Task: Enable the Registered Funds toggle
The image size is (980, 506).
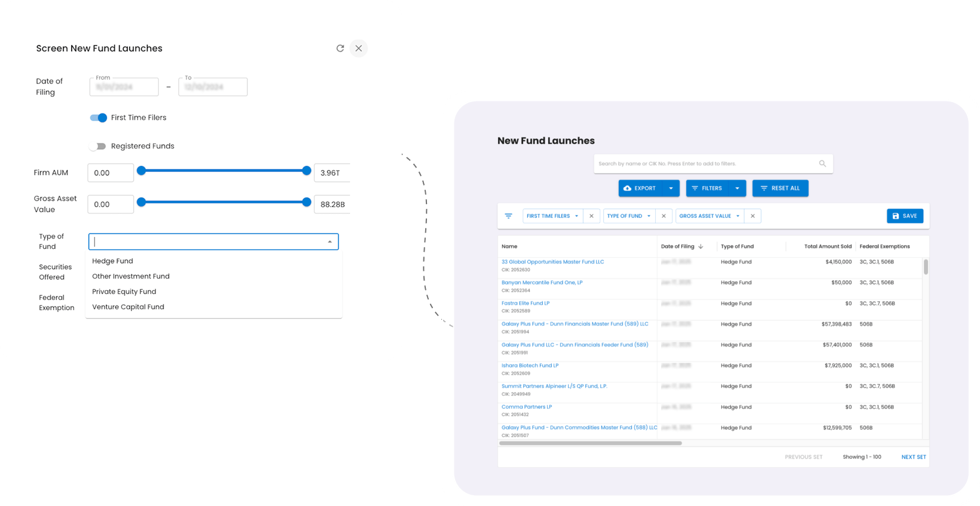Action: (98, 146)
